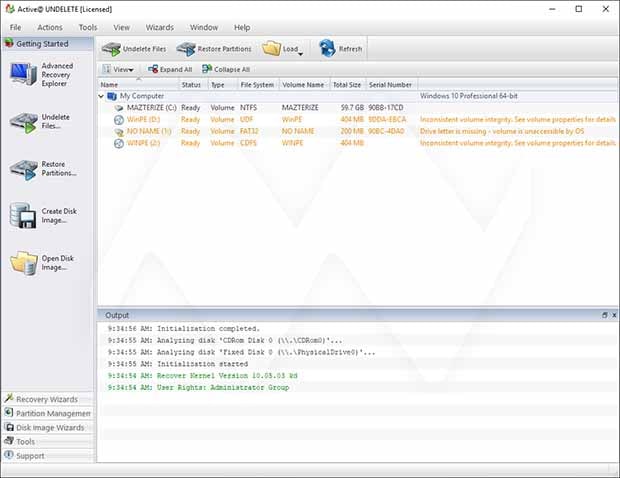
Task: Click 'User Rights: Administrator Group' log line
Action: 198,387
